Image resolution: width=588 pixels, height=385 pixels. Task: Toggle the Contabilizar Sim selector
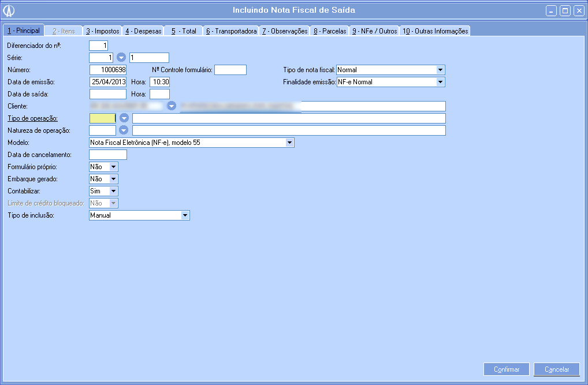click(x=113, y=191)
